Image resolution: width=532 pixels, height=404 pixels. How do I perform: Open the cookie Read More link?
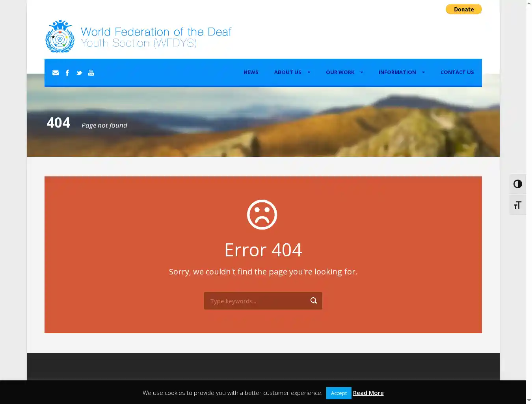coord(368,393)
